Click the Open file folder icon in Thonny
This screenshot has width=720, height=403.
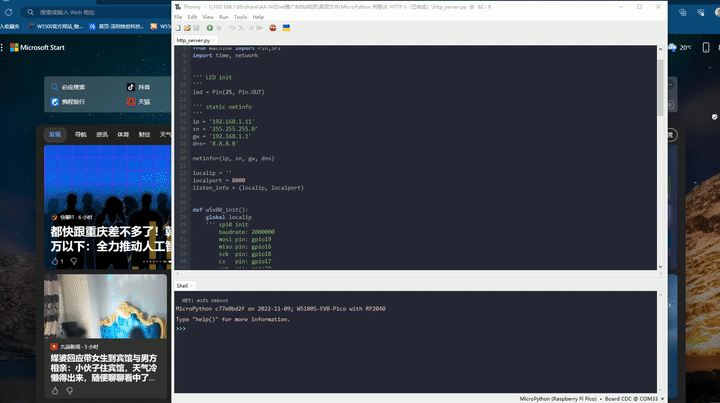pyautogui.click(x=187, y=28)
